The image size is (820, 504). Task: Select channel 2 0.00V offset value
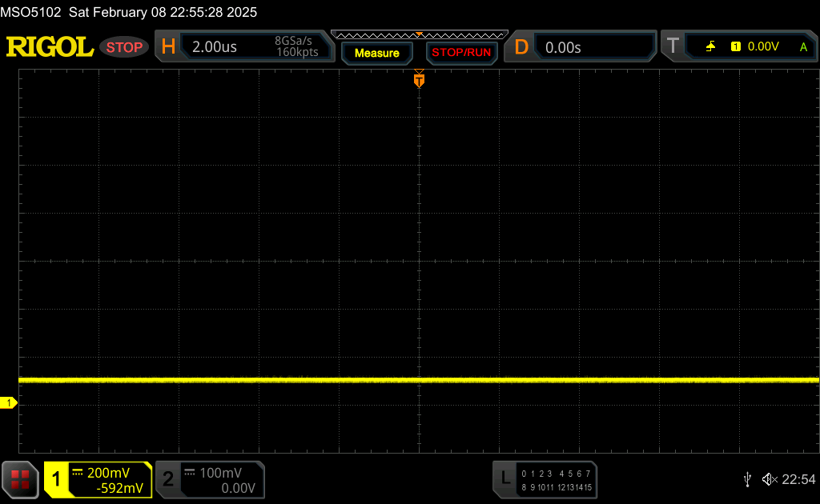coord(238,488)
